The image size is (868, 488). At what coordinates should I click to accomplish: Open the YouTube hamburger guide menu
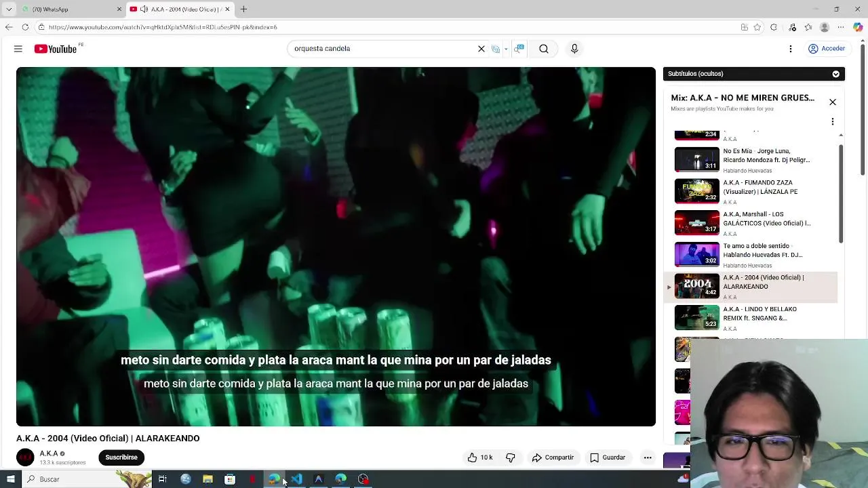(x=18, y=49)
